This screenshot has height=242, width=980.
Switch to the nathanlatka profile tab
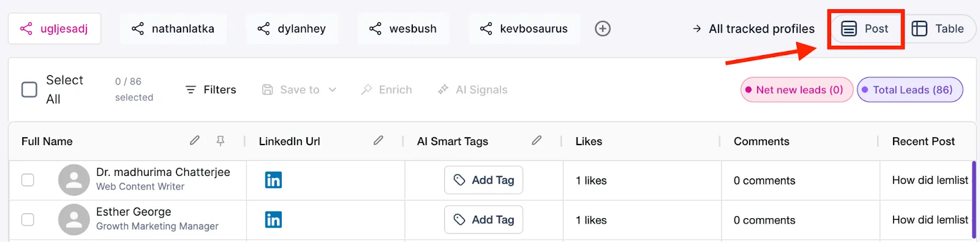(x=173, y=29)
